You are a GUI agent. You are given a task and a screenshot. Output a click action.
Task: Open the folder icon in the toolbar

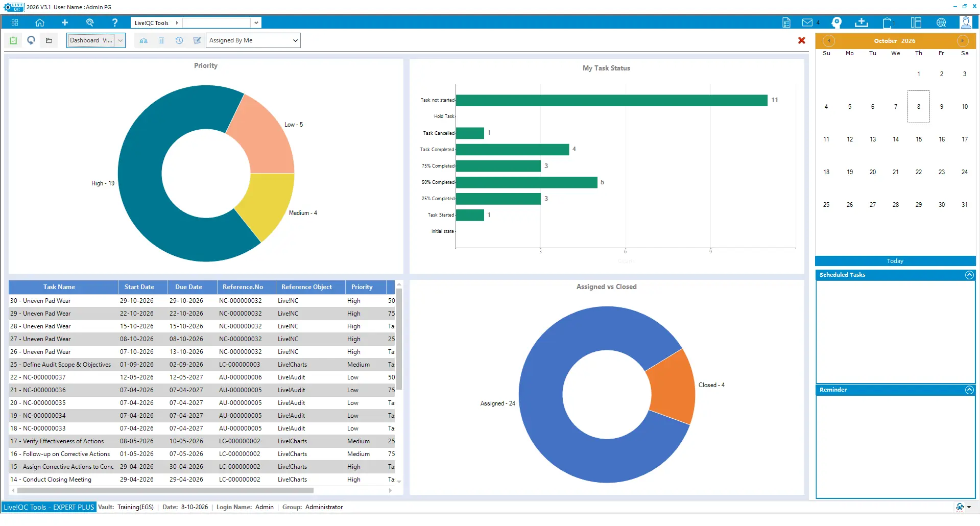(49, 40)
